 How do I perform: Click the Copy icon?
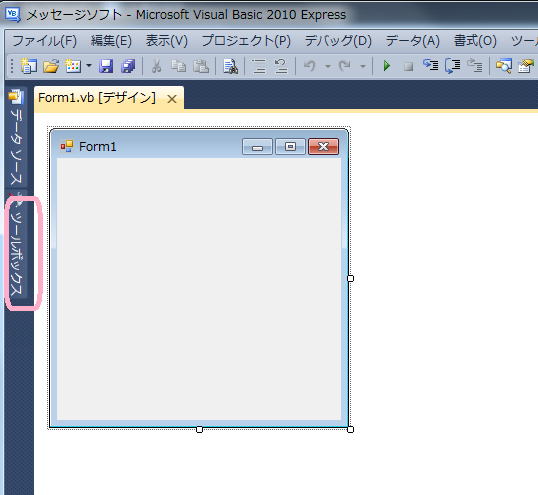click(178, 66)
